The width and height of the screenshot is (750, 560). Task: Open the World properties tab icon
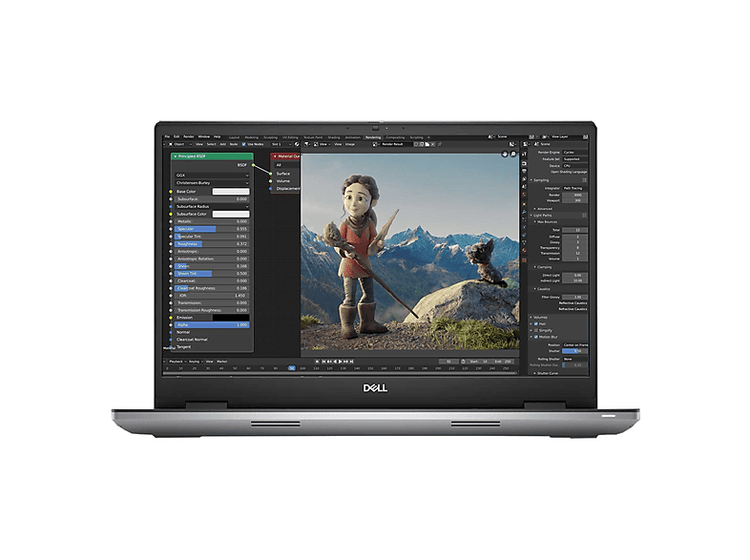(524, 195)
